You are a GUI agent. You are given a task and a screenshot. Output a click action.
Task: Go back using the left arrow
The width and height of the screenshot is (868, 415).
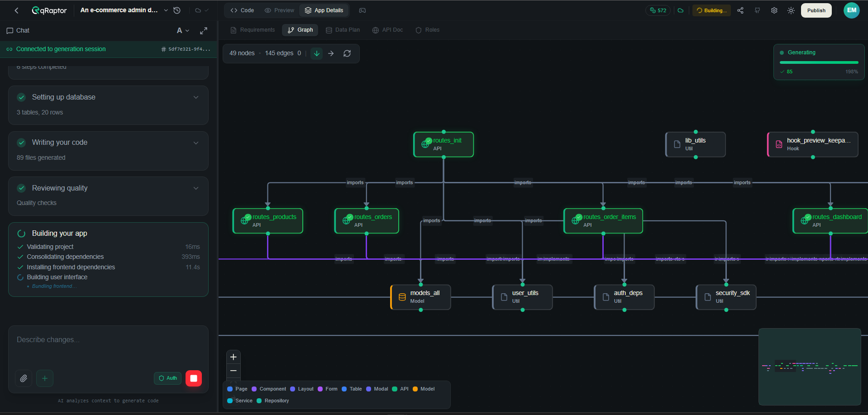point(16,10)
